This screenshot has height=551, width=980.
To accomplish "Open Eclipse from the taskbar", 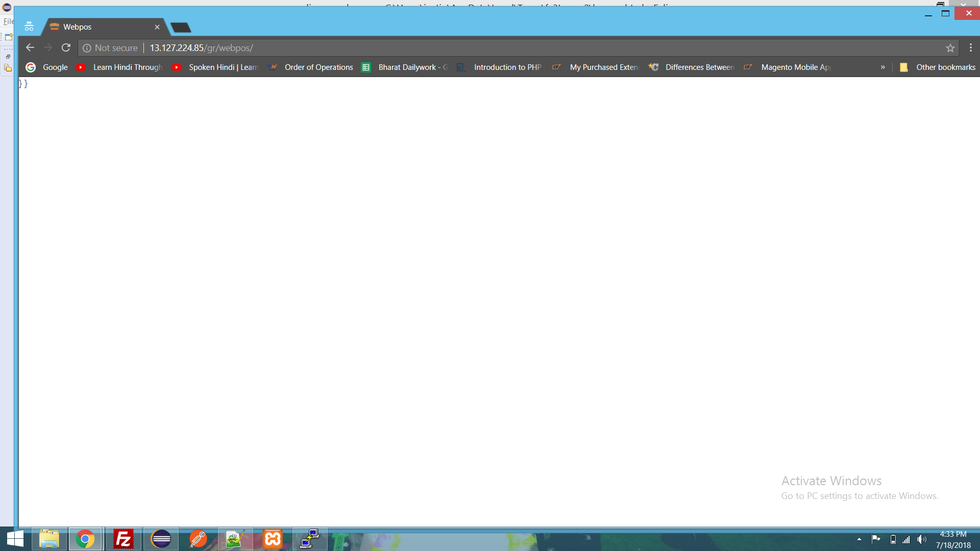I will point(161,539).
